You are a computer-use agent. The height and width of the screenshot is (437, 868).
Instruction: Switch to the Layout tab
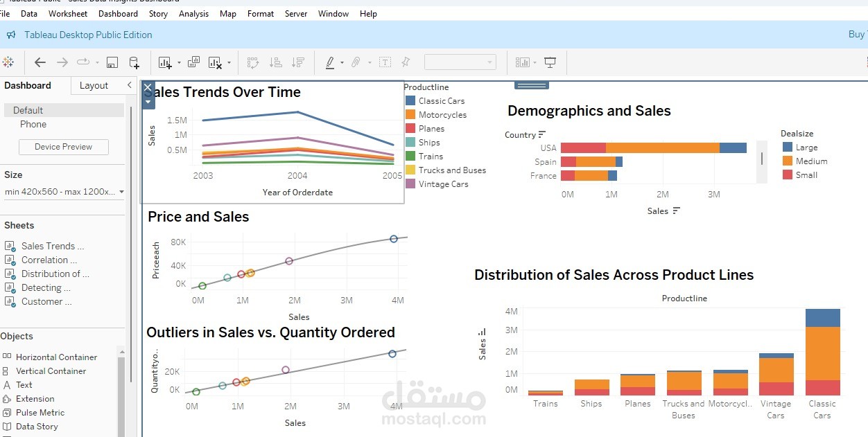[x=94, y=85]
